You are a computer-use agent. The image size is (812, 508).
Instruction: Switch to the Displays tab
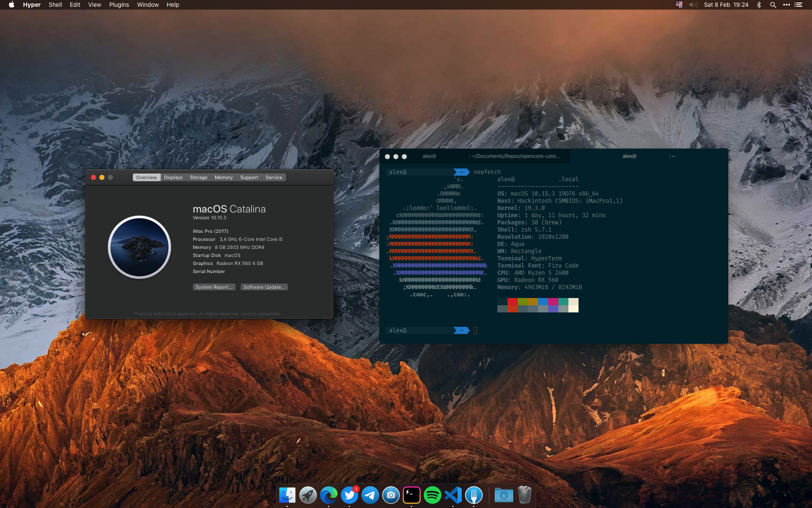click(173, 177)
